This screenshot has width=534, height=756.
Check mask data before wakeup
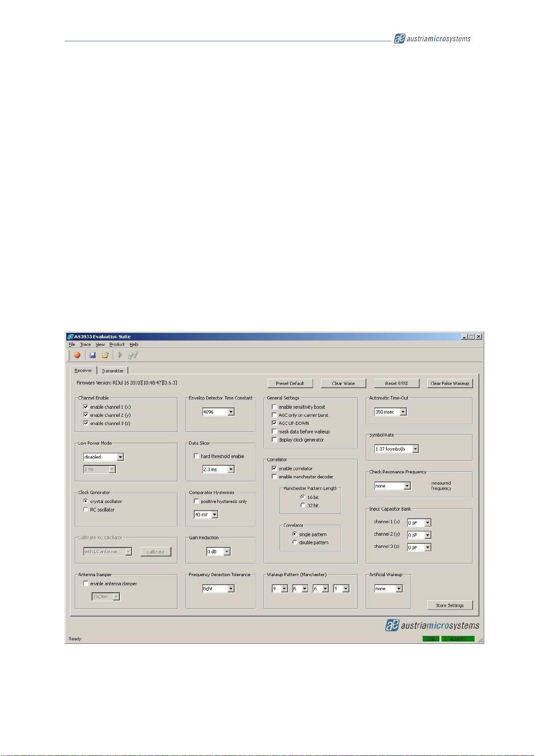274,432
